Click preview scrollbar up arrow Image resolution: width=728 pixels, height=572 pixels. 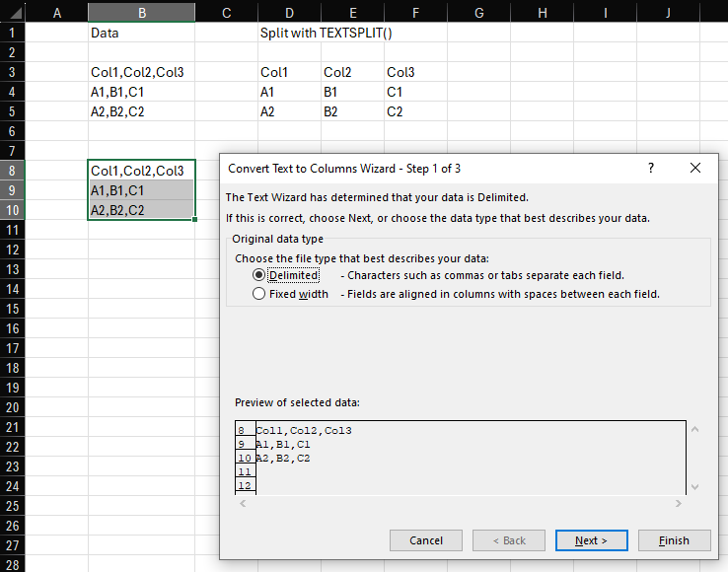695,430
